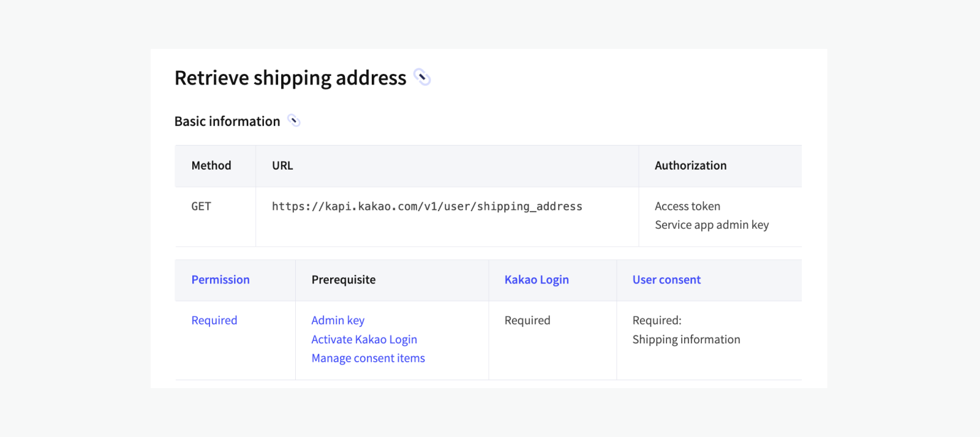The image size is (980, 437).
Task: Click the Shipping information consent text
Action: coord(686,339)
